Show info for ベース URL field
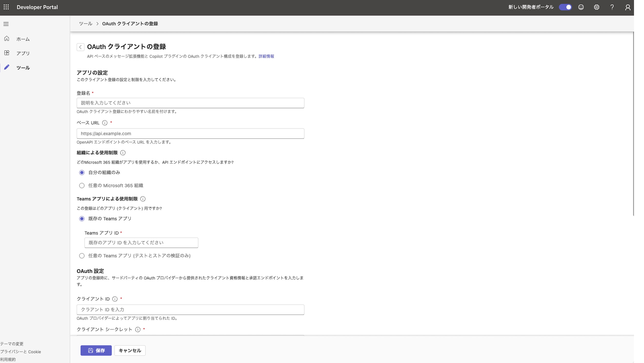 pyautogui.click(x=105, y=123)
